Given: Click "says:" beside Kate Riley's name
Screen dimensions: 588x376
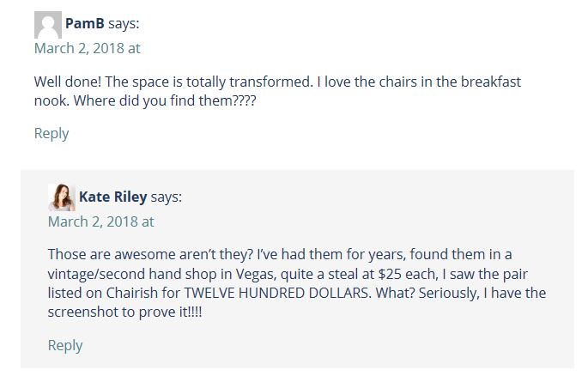Looking at the screenshot, I should (x=166, y=197).
